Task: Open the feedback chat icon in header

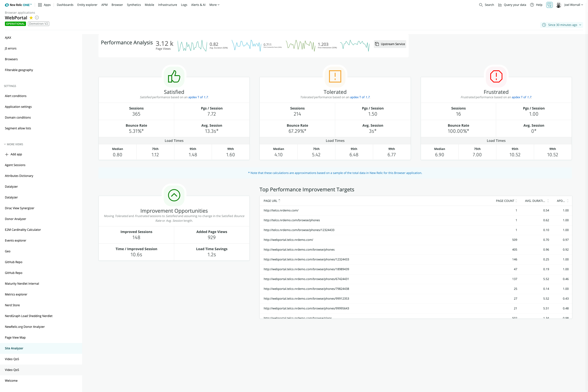Action: tap(549, 5)
